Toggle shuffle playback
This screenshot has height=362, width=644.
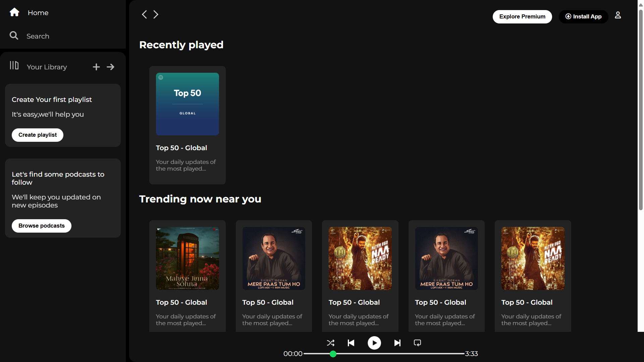point(331,343)
